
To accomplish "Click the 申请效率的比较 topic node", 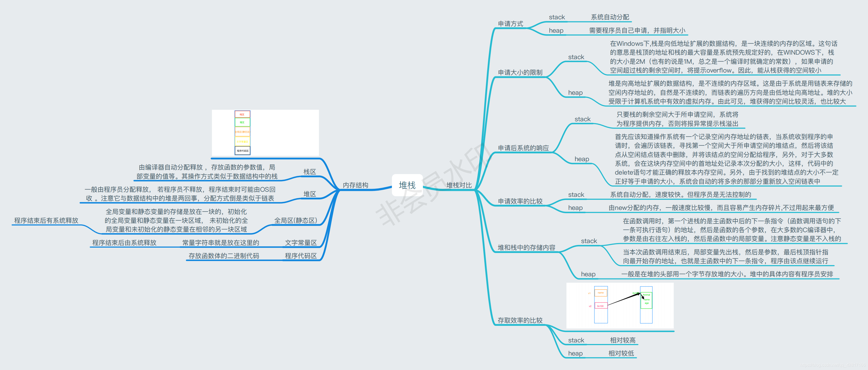I will click(x=520, y=201).
